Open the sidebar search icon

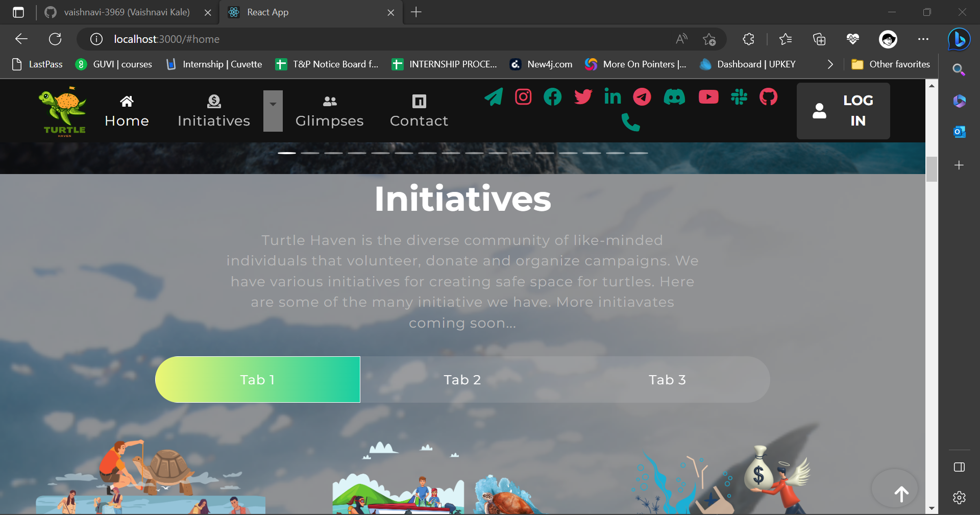959,70
